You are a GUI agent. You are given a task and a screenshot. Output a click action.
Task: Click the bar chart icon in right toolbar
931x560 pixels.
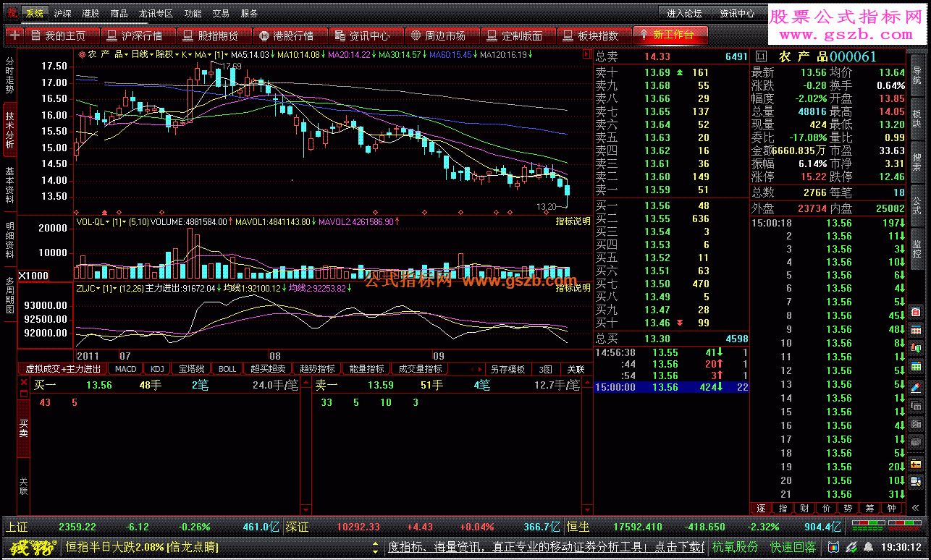click(916, 348)
